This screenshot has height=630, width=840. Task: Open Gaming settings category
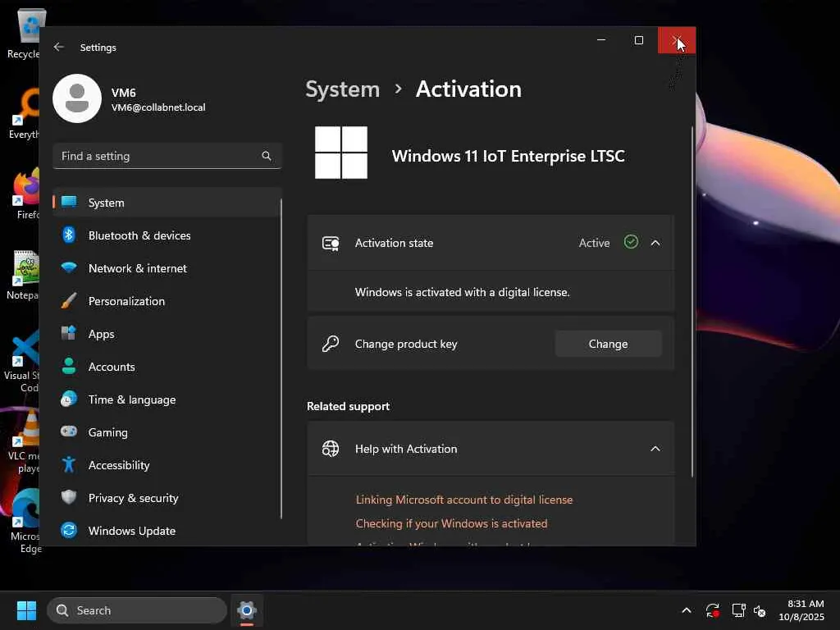pyautogui.click(x=167, y=431)
